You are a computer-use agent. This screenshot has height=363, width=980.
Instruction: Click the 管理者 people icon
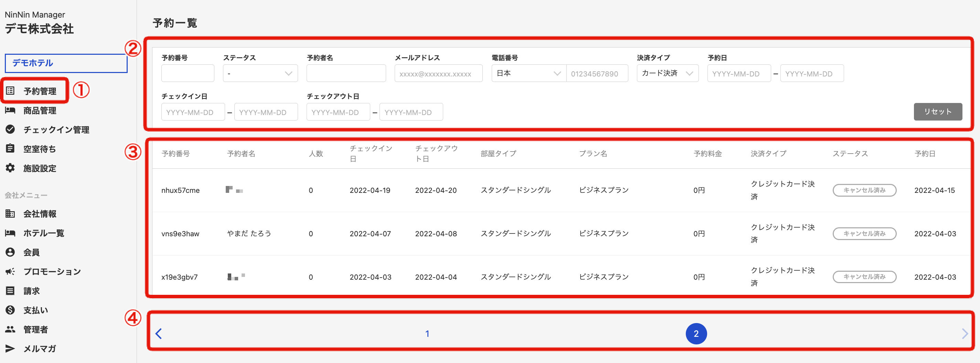click(10, 329)
